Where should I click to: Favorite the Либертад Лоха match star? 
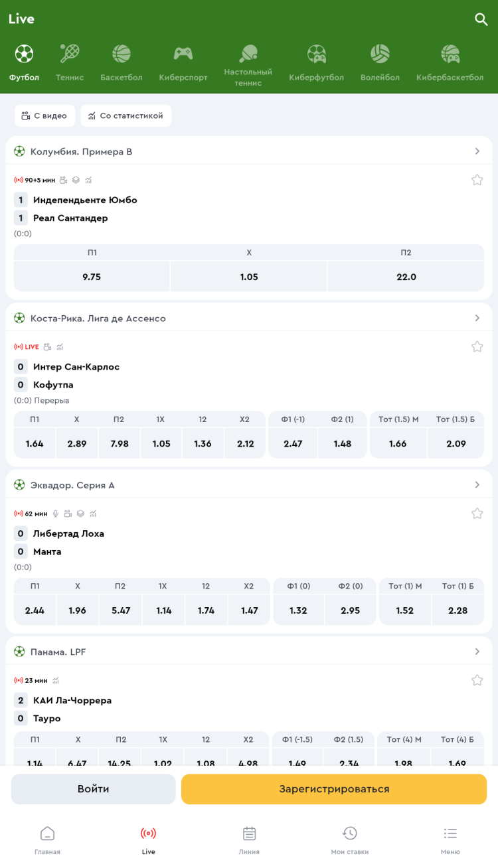[x=477, y=514]
